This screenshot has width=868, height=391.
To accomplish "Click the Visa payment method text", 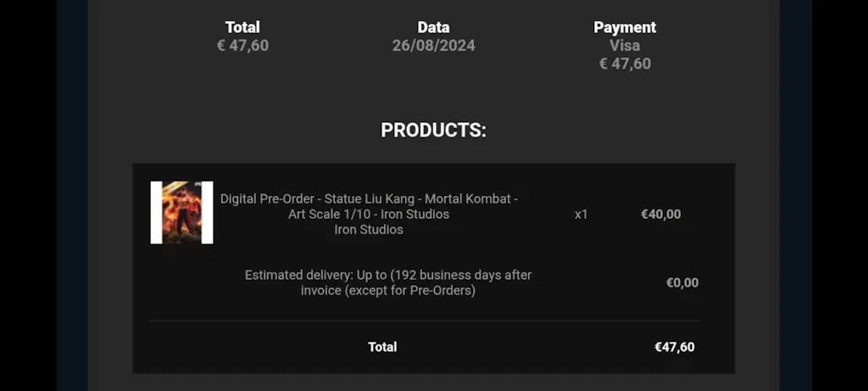I will coord(625,45).
